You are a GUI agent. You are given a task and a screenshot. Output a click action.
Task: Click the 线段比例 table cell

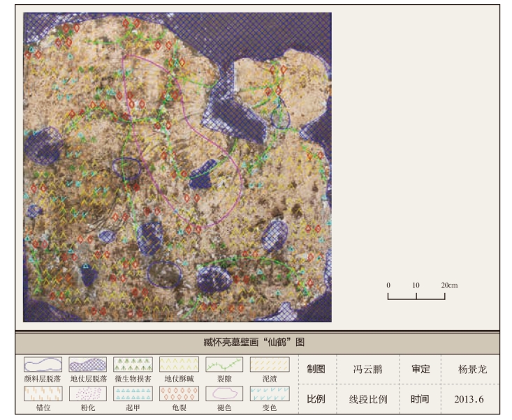(x=368, y=399)
